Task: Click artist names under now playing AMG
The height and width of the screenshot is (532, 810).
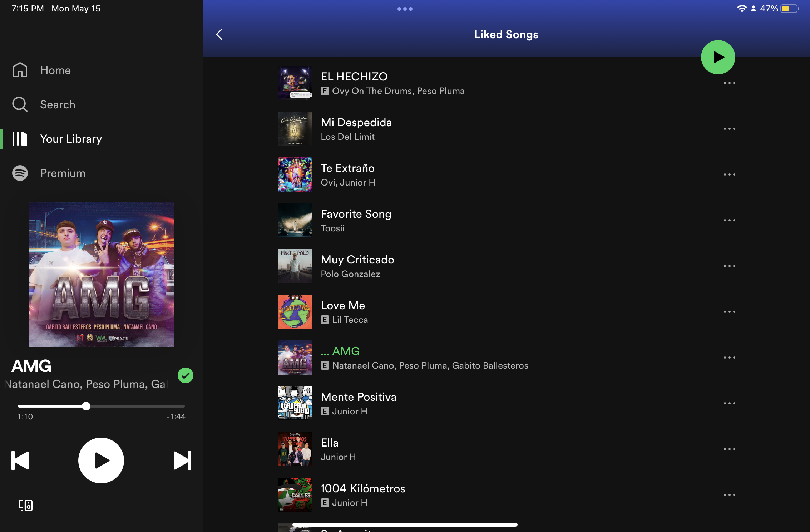Action: [86, 384]
